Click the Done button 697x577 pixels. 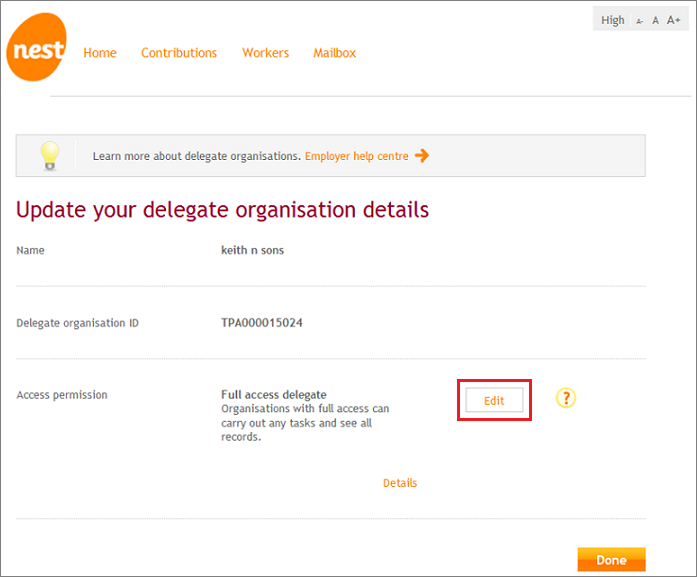(611, 560)
